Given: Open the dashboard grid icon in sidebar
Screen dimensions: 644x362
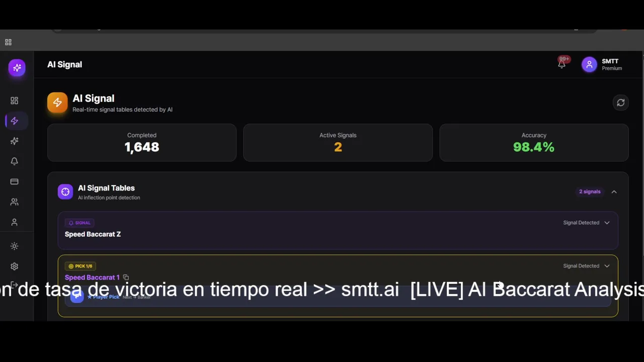Looking at the screenshot, I should pyautogui.click(x=14, y=101).
